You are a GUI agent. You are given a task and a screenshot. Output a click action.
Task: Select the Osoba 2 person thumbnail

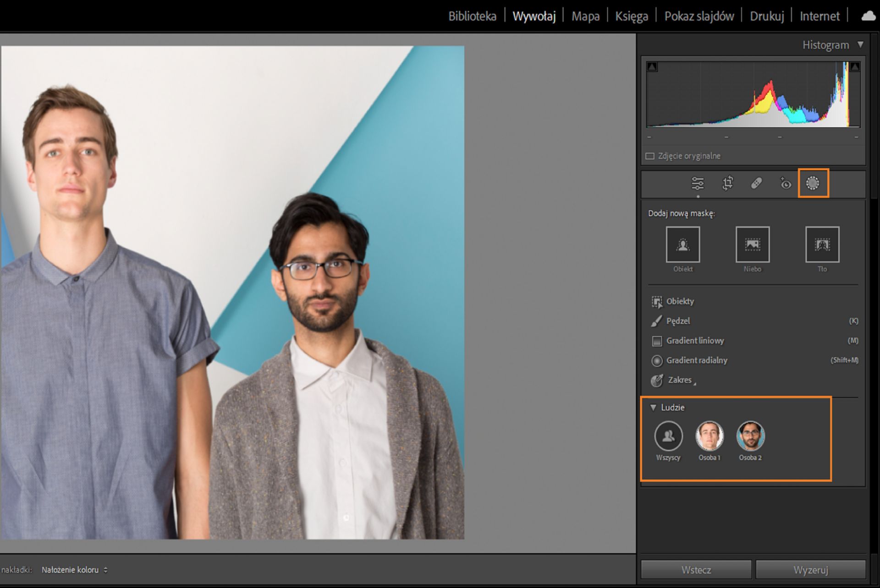[750, 436]
